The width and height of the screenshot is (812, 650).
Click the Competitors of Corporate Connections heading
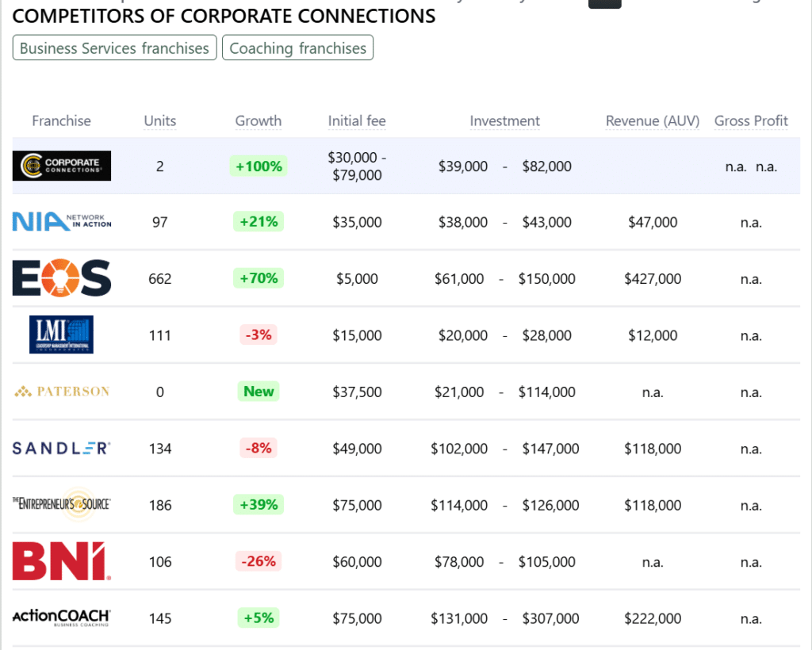tap(224, 16)
